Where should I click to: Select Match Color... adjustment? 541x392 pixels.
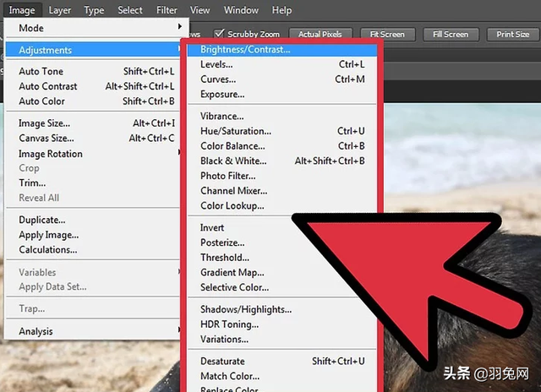point(282,376)
